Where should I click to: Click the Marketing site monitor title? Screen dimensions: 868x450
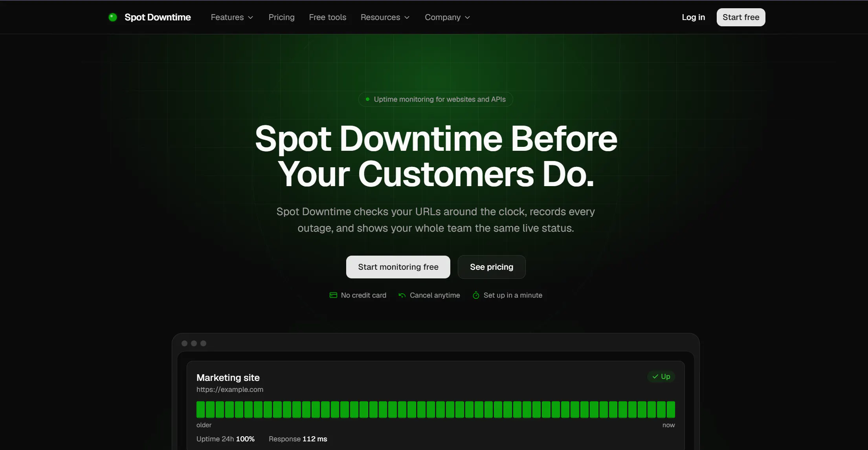[228, 378]
